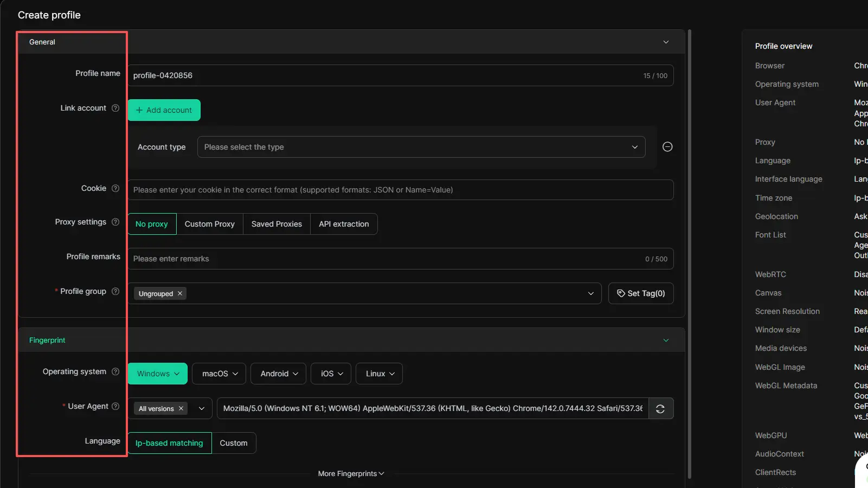Viewport: 868px width, 488px height.
Task: Click help icon next to Proxy settings
Action: tap(115, 222)
